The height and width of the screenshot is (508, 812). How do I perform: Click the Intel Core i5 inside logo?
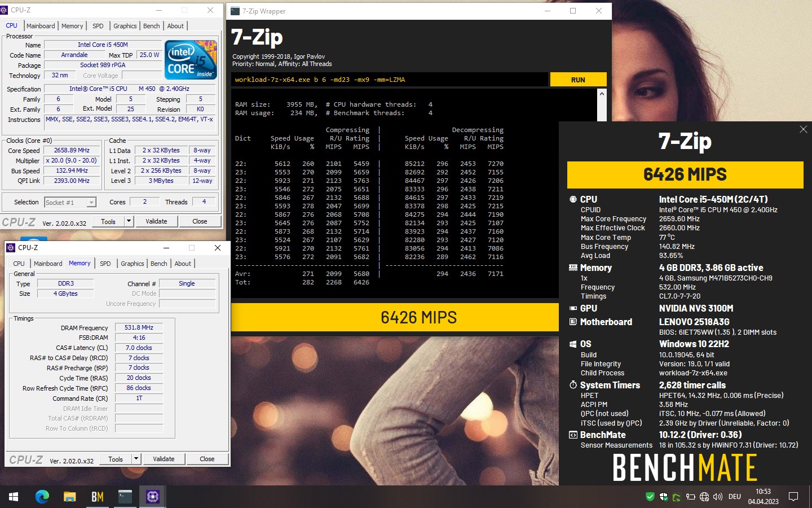click(191, 59)
